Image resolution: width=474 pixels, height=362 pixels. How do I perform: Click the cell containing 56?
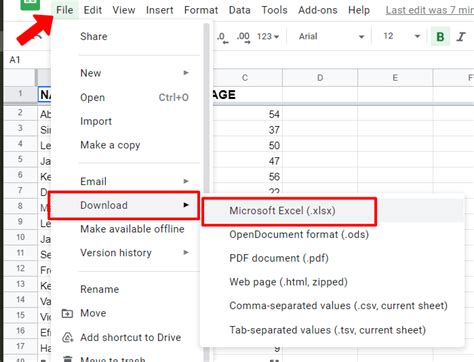(247, 177)
